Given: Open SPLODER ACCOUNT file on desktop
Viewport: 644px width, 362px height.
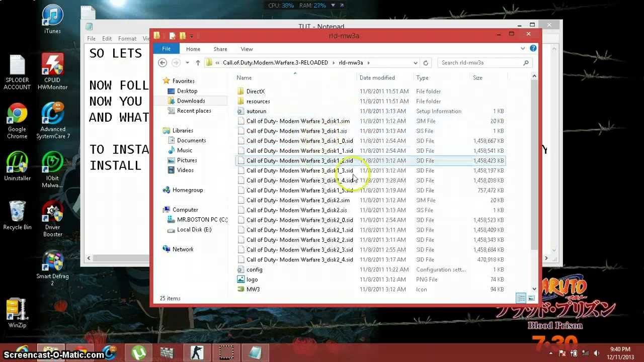Looking at the screenshot, I should [17, 71].
